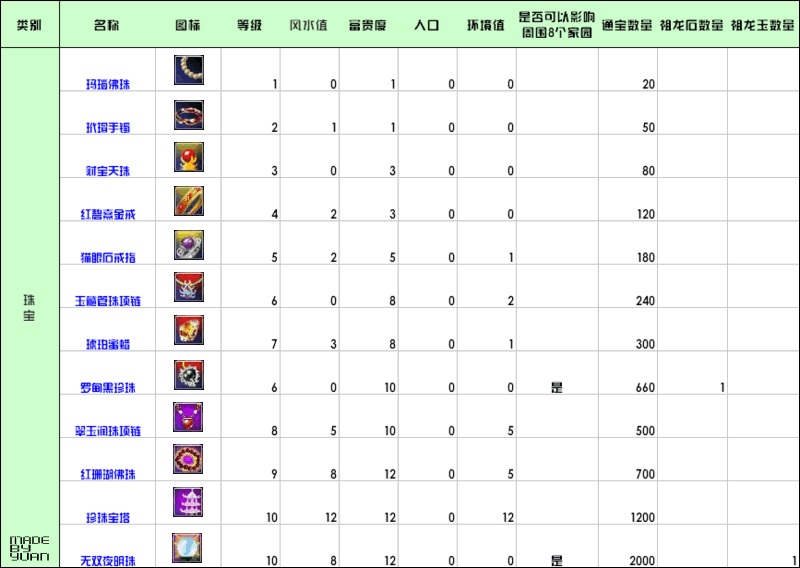This screenshot has height=568, width=800.
Task: Click the 玛瑙佛珠 bead necklace icon
Action: point(188,70)
